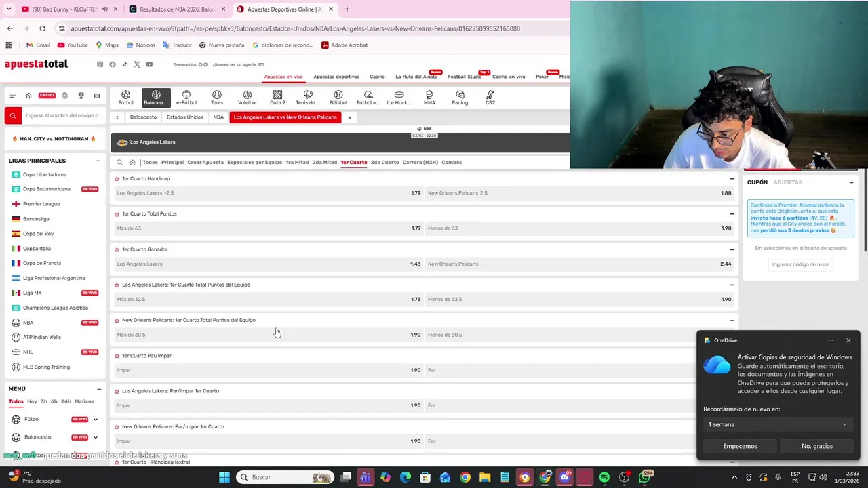Collapse the 1er Cuarto Total Puntos market

point(732,214)
